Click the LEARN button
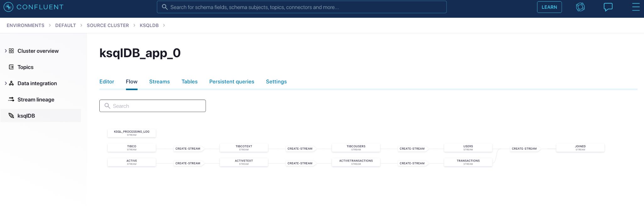This screenshot has height=220, width=644. pos(549,7)
